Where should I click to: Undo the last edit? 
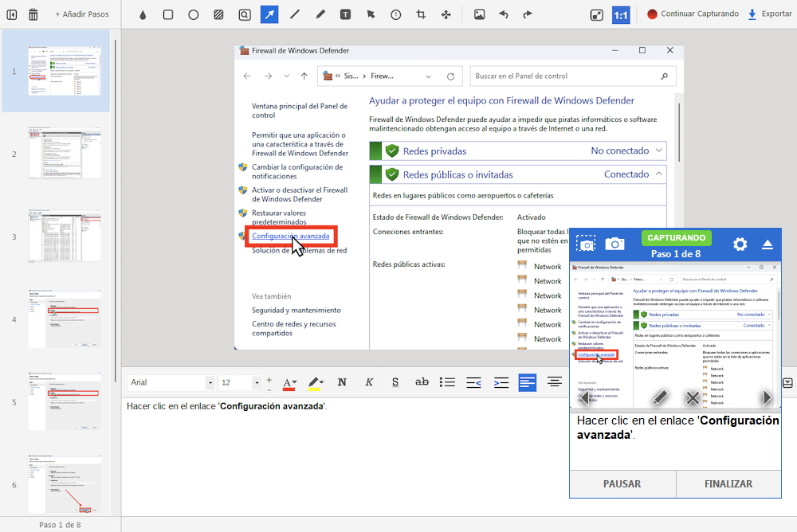point(504,15)
